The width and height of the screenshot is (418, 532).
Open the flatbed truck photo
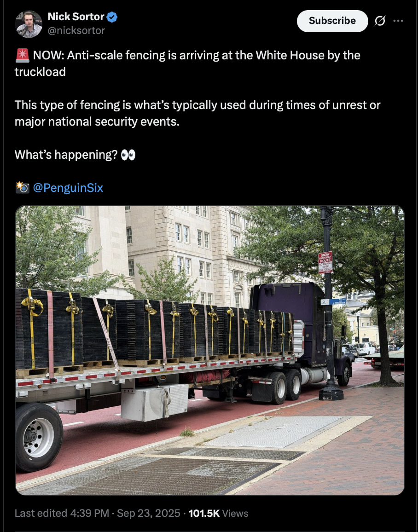click(x=209, y=350)
